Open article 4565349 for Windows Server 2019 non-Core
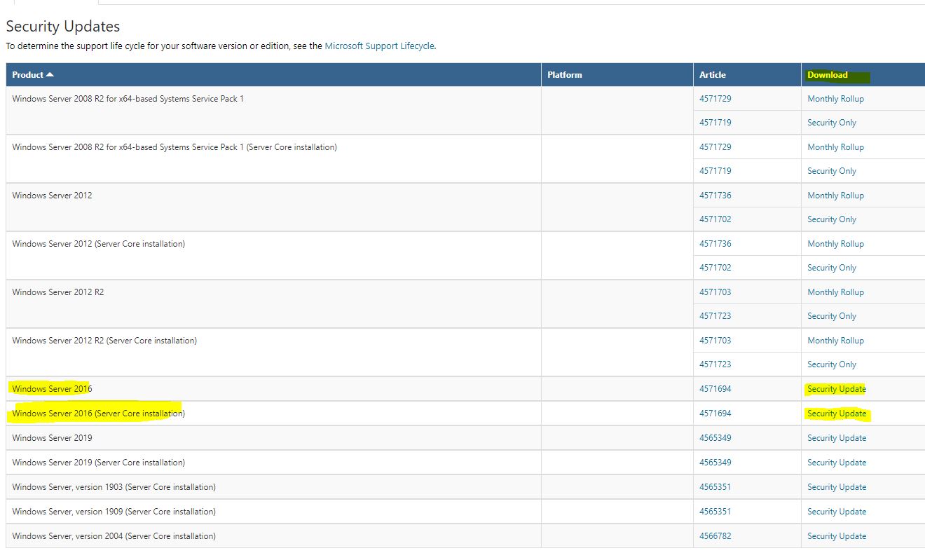Screen dimensions: 925x560 715,438
